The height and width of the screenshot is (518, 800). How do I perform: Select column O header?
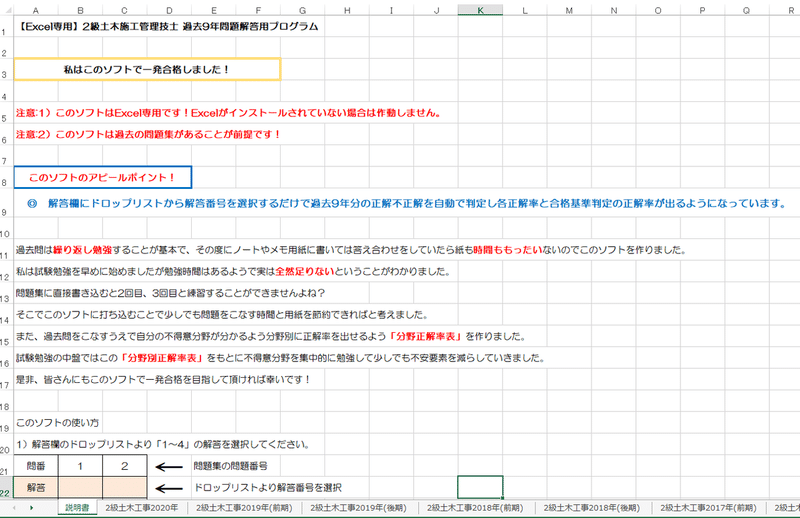pyautogui.click(x=658, y=10)
